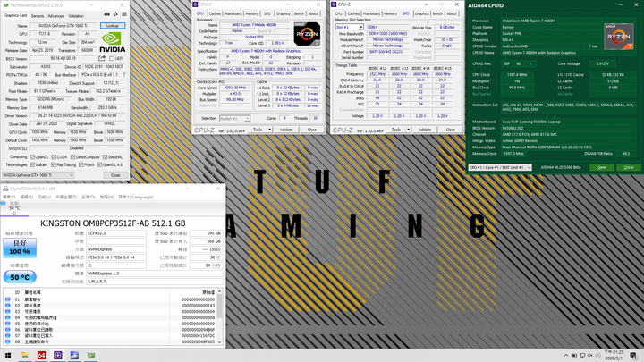Screen dimensions: 644x362
Task: Click the SMART attribute list scrollbar thumb
Action: pyautogui.click(x=219, y=307)
